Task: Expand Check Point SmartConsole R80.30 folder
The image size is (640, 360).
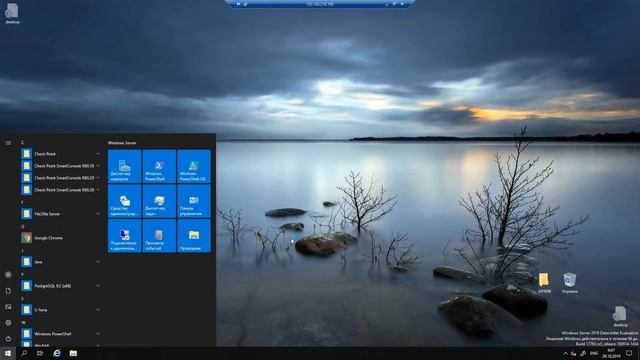Action: 98,190
